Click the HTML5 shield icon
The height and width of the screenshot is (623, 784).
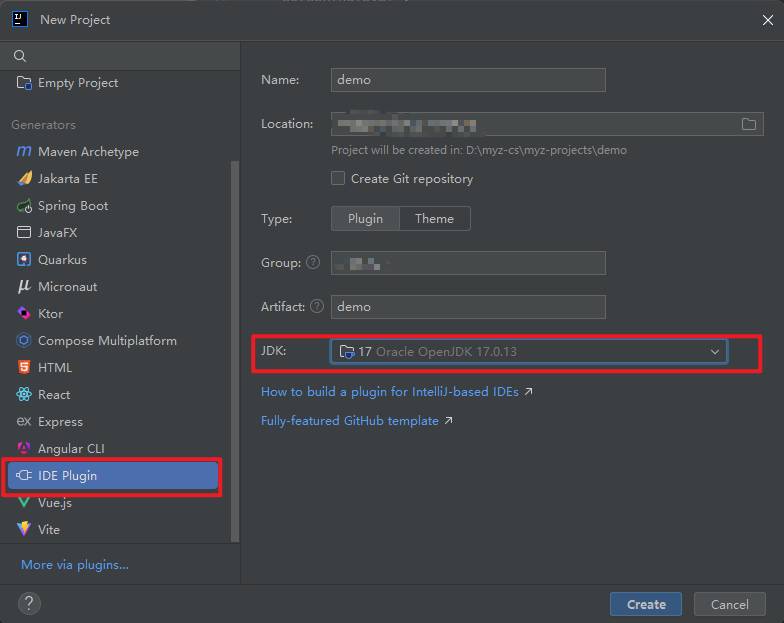coord(24,368)
